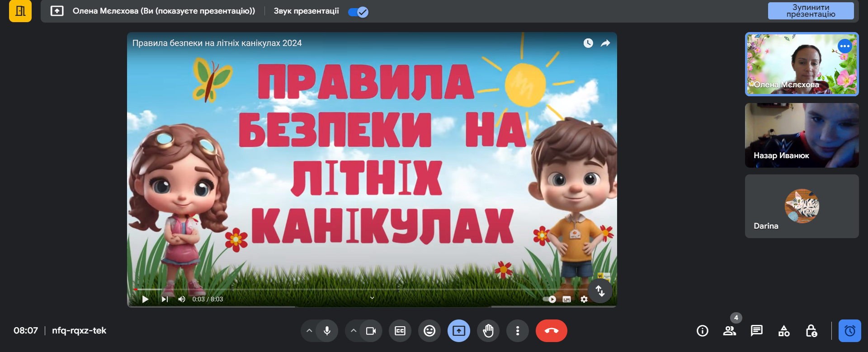
Task: Toggle YouTube autoplay switch in video player
Action: pos(549,299)
